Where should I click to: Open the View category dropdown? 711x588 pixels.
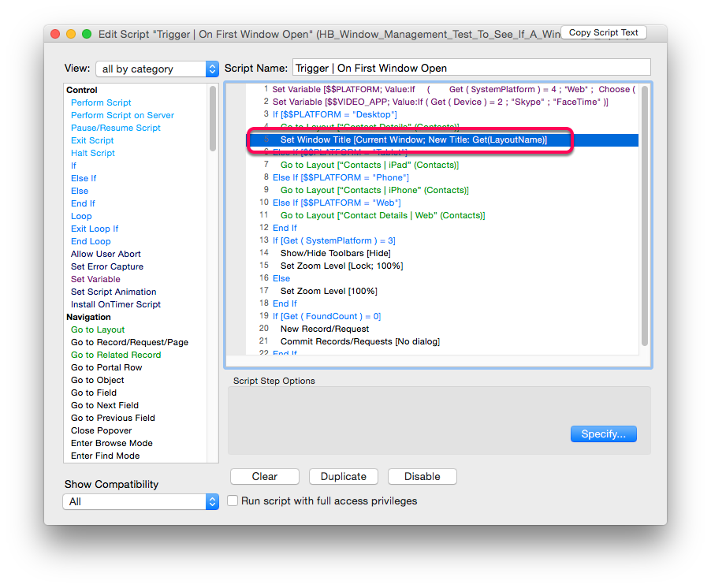(157, 69)
